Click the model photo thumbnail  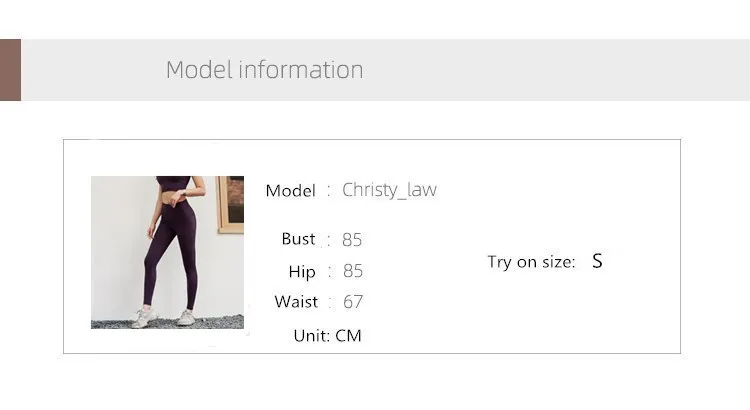coord(167,252)
